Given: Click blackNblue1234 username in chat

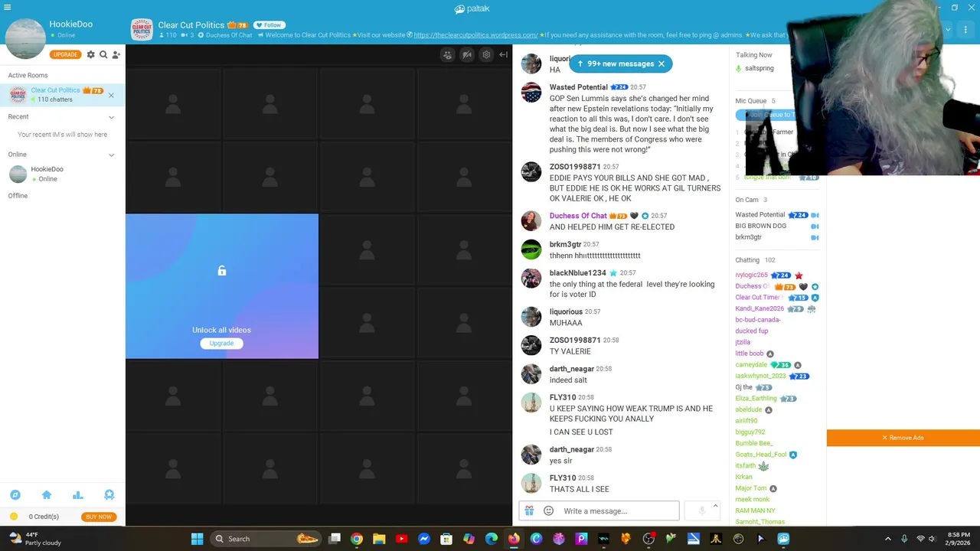Looking at the screenshot, I should pyautogui.click(x=577, y=273).
